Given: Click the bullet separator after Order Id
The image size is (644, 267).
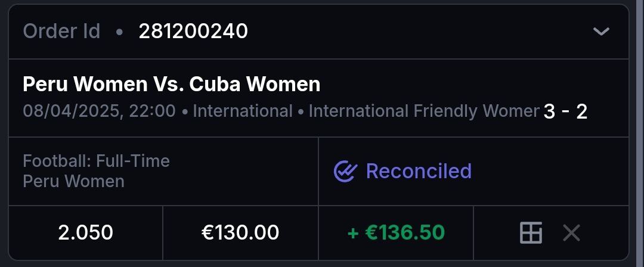Looking at the screenshot, I should [x=119, y=32].
